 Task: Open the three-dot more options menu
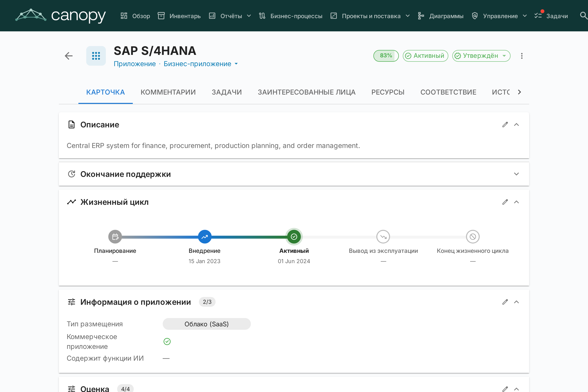click(522, 56)
